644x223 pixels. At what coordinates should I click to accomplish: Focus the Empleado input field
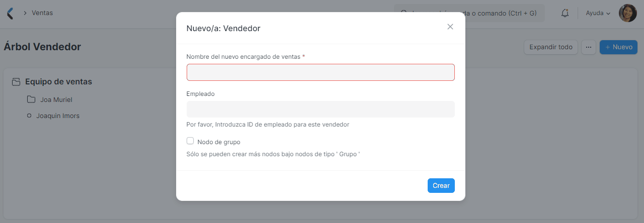point(320,109)
